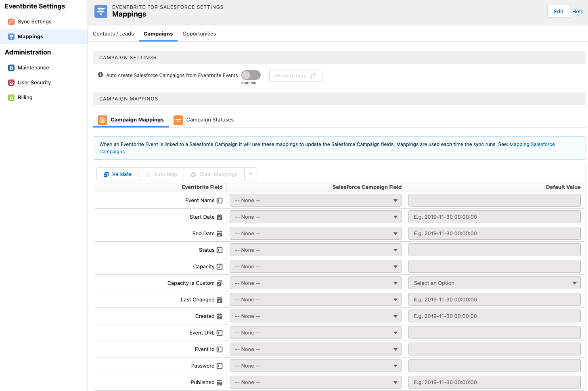Toggle Auto create Salesforce Campaigns switch
This screenshot has width=588, height=391.
coord(251,75)
